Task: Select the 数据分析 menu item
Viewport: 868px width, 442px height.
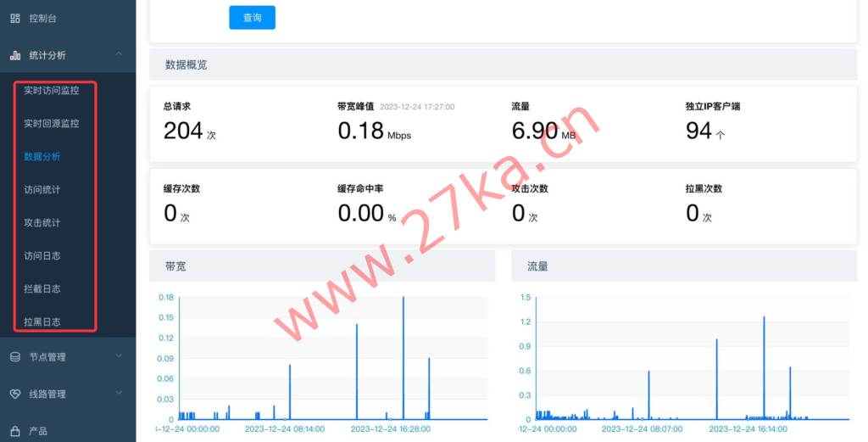Action: tap(42, 156)
